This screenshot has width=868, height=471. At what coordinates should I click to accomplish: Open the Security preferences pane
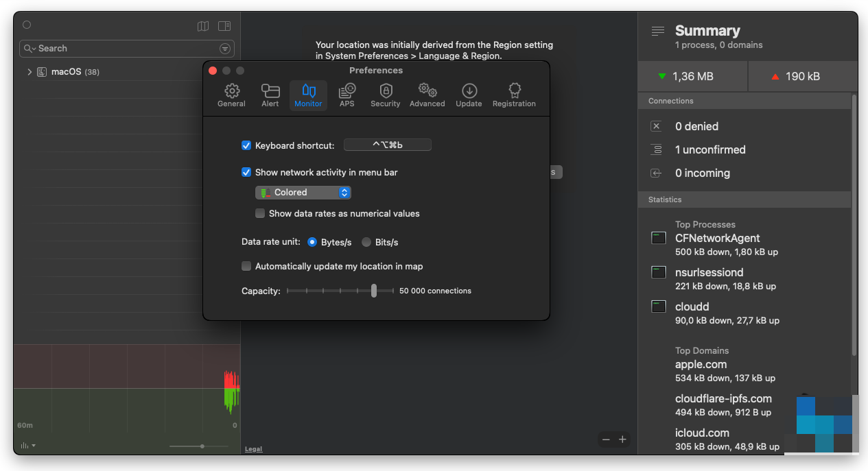pyautogui.click(x=386, y=95)
